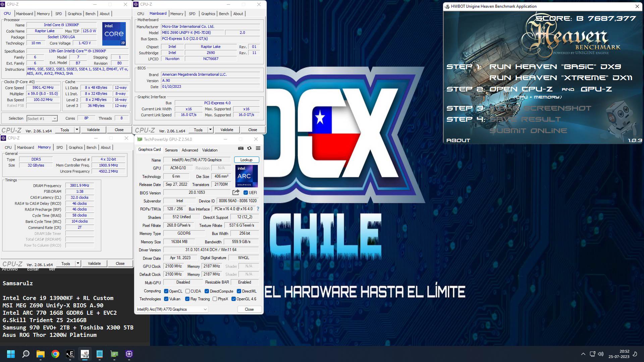Open Validation tab in GPU-Z
This screenshot has height=362, width=644.
pyautogui.click(x=210, y=150)
